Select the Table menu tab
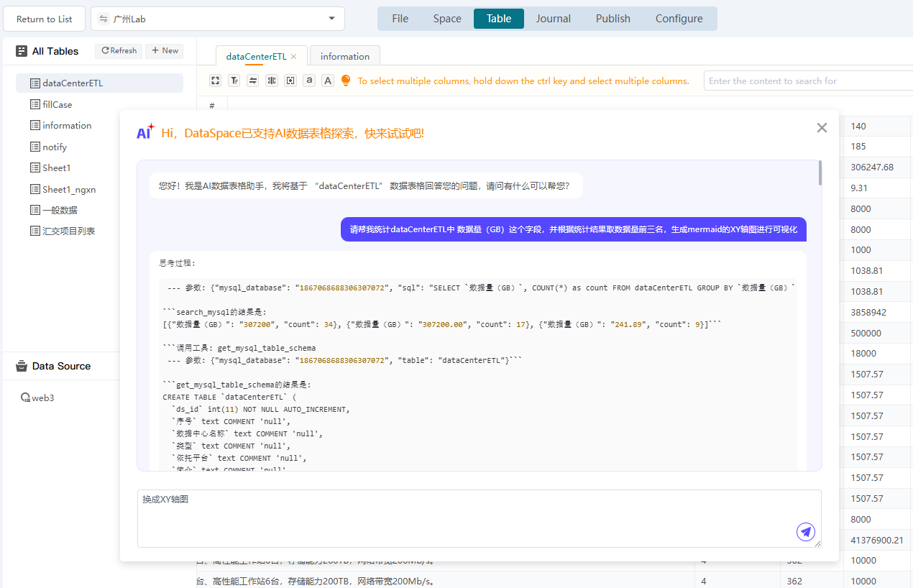Screen dimensions: 913x588 [x=499, y=19]
